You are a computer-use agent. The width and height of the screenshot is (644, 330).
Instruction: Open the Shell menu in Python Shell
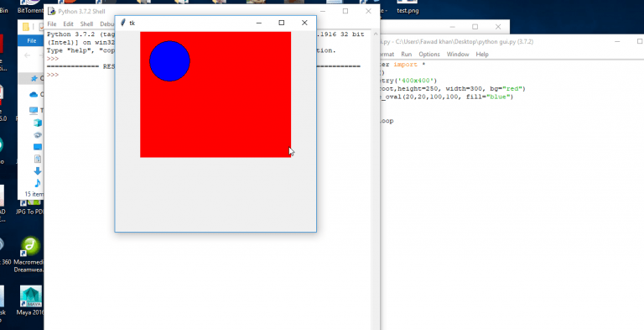coord(86,24)
